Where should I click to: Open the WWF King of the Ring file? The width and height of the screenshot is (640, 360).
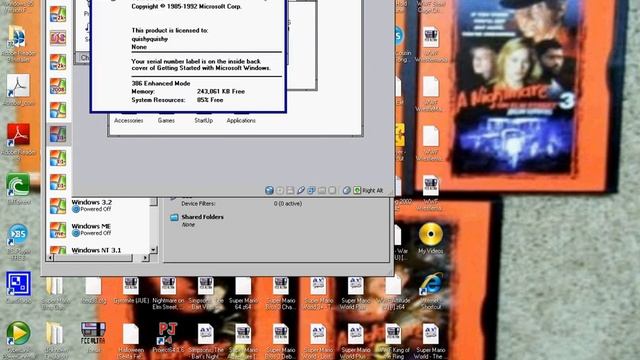(x=393, y=341)
